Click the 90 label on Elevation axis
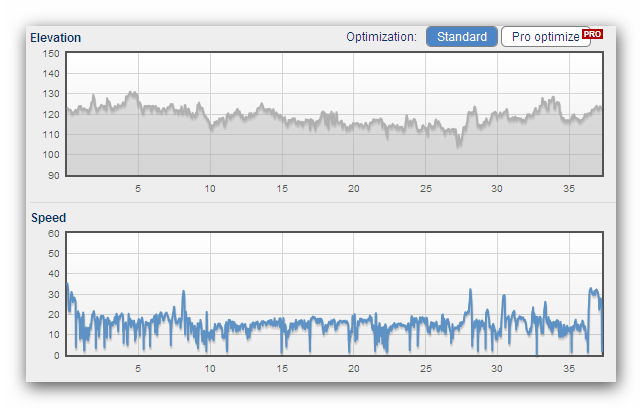Screen dimensions: 642x408 (54, 175)
